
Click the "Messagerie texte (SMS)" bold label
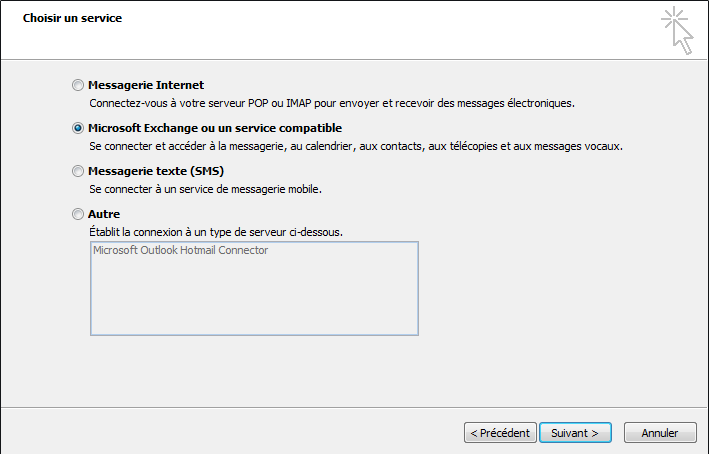pyautogui.click(x=155, y=171)
